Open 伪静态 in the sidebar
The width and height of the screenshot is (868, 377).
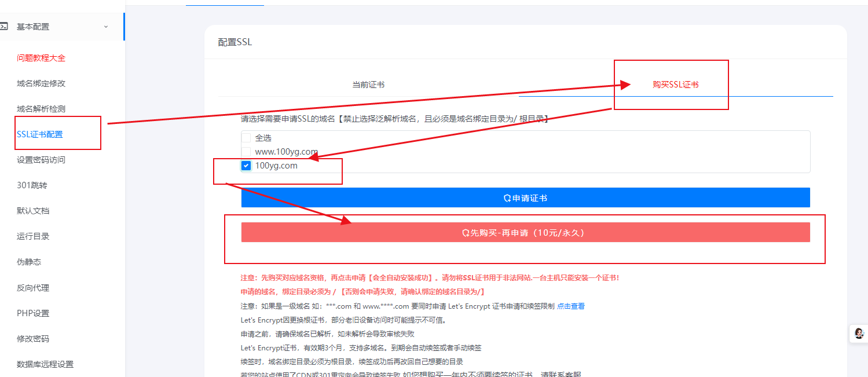(x=29, y=262)
